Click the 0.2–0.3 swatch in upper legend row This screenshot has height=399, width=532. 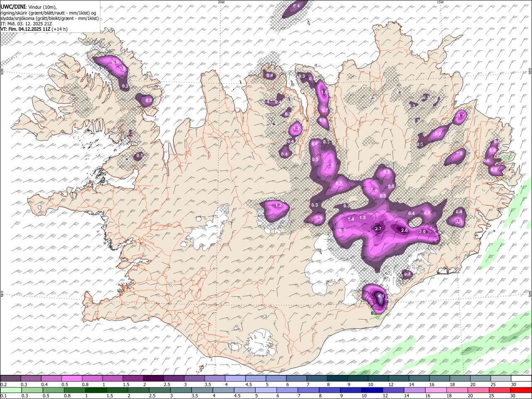[x=10, y=378]
